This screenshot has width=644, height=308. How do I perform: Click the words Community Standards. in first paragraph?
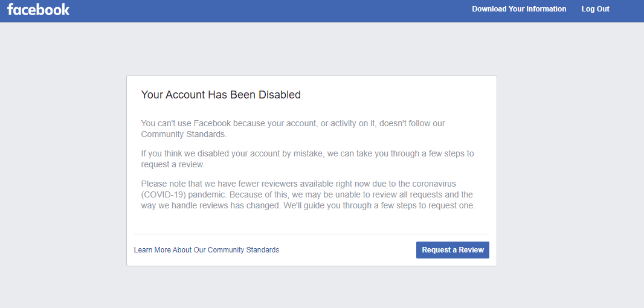(184, 134)
